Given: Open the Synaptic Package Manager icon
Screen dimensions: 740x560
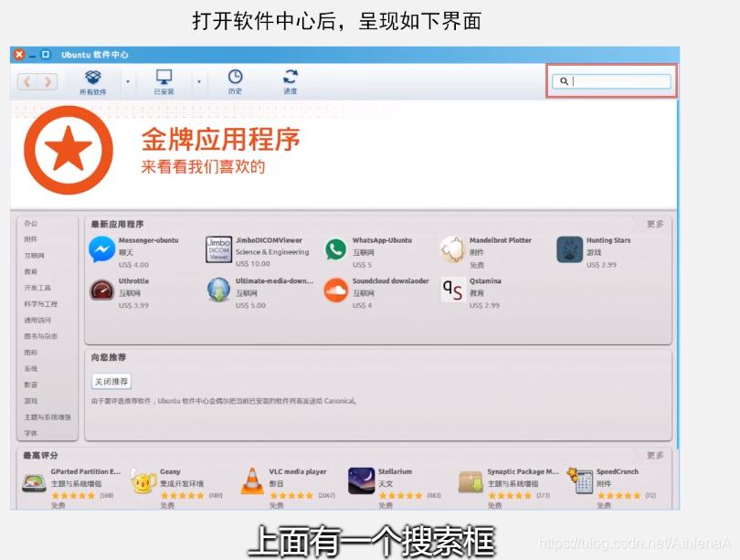Looking at the screenshot, I should 471,481.
